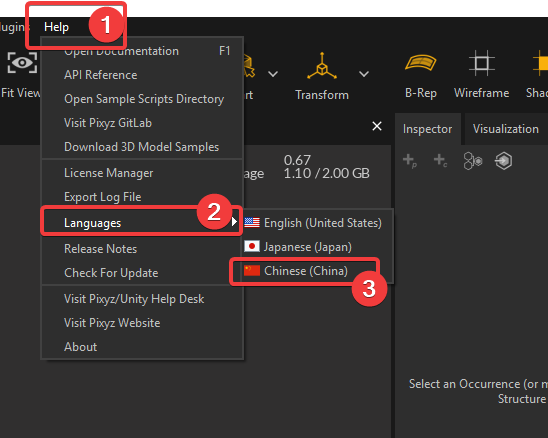This screenshot has height=438, width=548.
Task: Select Export Log File
Action: point(142,197)
